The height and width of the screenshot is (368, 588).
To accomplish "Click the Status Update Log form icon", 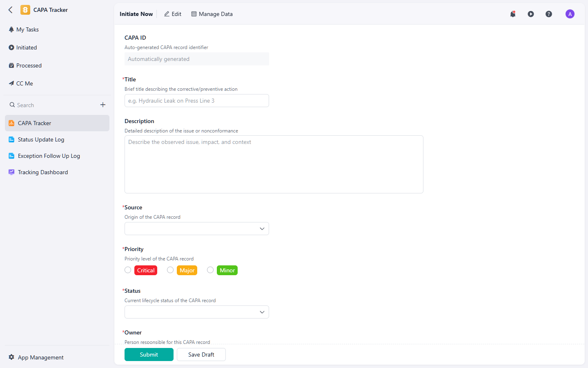I will point(11,139).
